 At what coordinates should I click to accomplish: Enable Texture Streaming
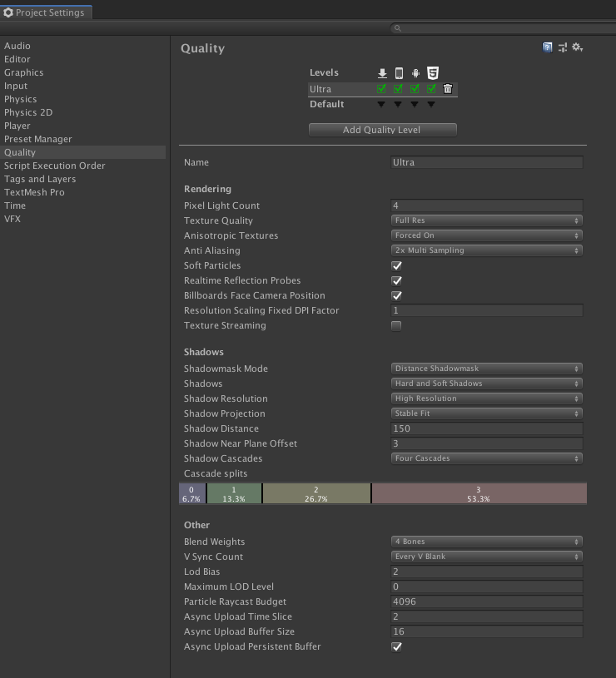(x=396, y=325)
